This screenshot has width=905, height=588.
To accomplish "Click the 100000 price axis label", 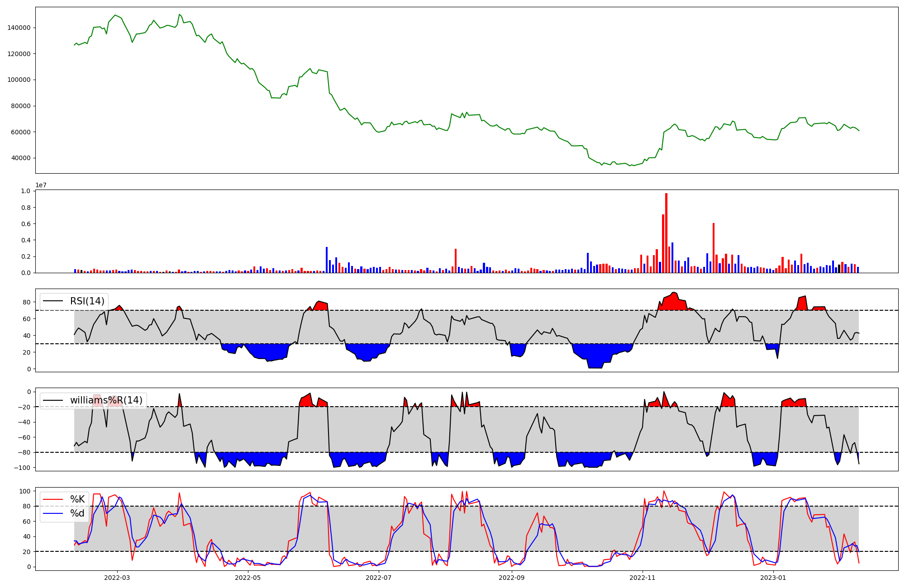I will pos(19,80).
